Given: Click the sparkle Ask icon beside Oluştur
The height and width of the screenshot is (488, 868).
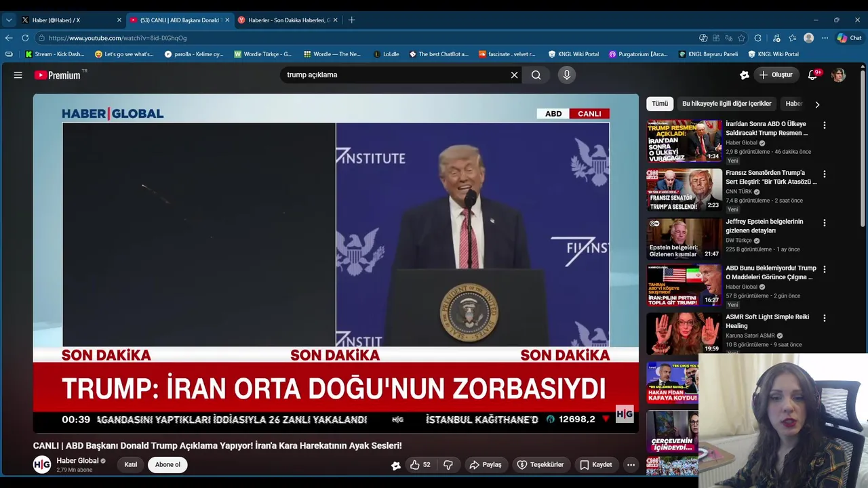Looking at the screenshot, I should tap(744, 75).
